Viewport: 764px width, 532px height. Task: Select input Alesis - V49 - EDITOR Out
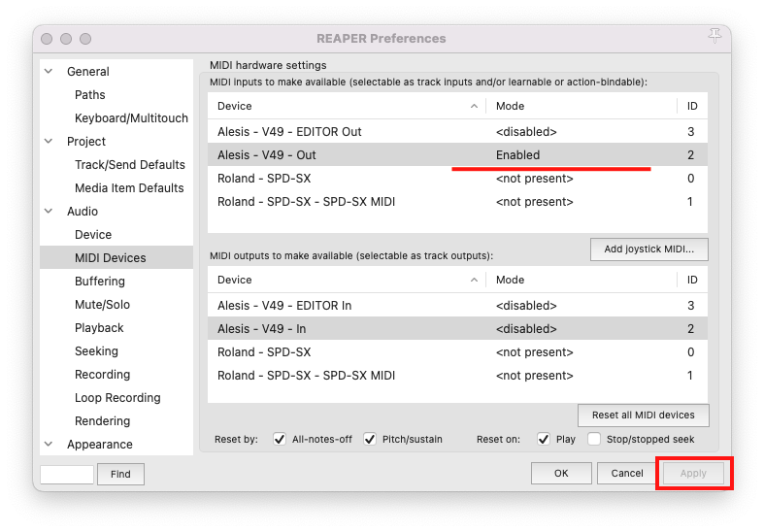click(457, 131)
